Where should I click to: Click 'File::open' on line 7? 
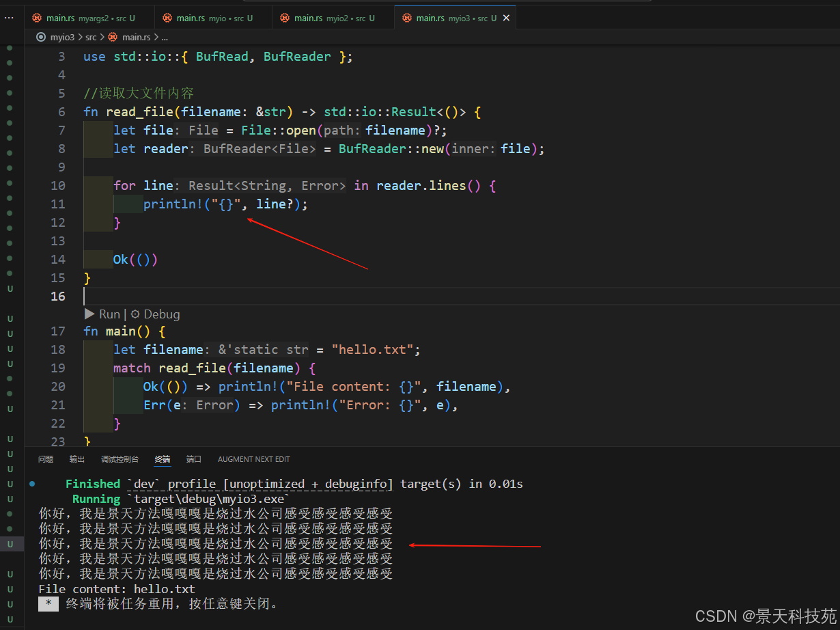point(279,131)
